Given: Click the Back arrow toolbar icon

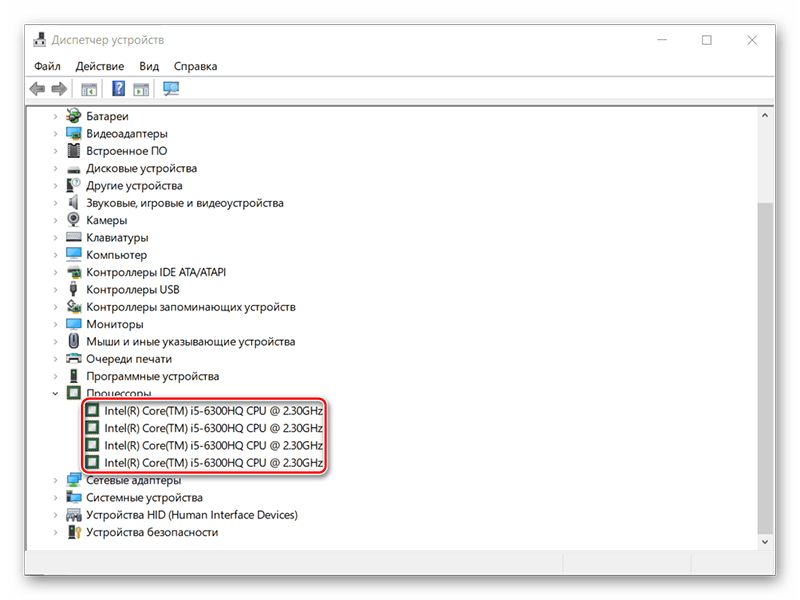Looking at the screenshot, I should pyautogui.click(x=37, y=89).
